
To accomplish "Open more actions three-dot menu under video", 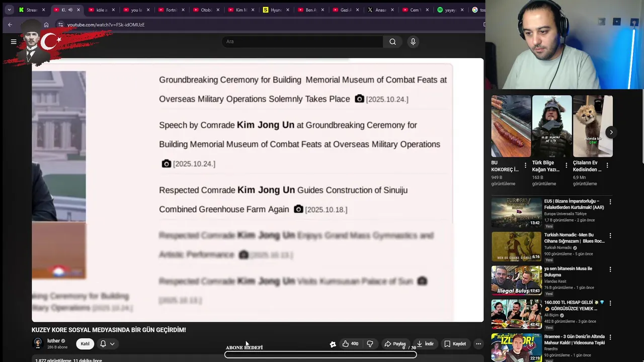I will [478, 344].
